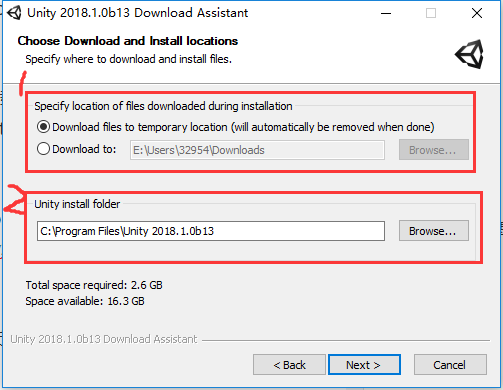This screenshot has height=390, width=503.
Task: Minimize the Download Assistant window
Action: [x=386, y=13]
